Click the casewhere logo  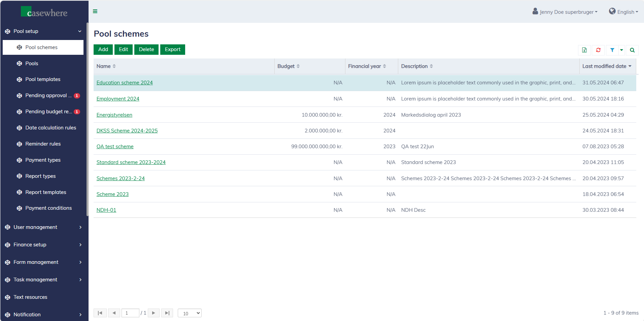[x=44, y=12]
